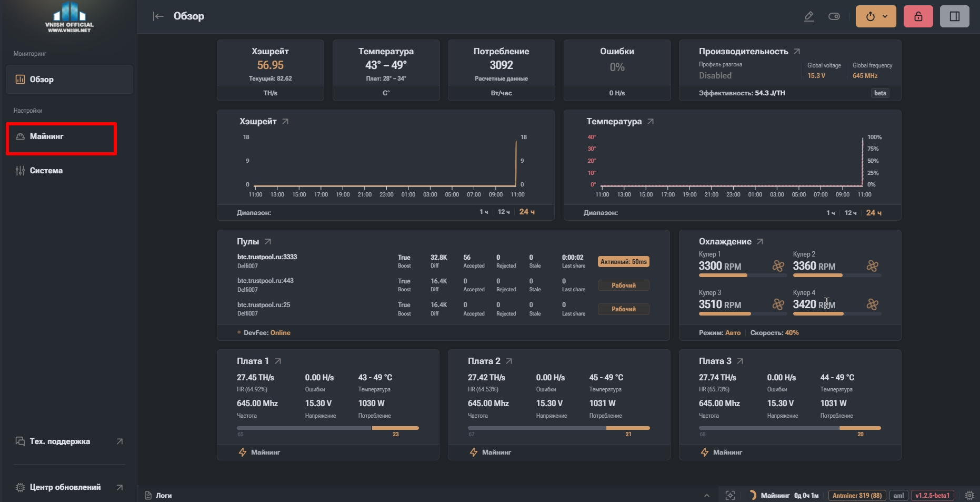Select 1 ч range on Температура chart
This screenshot has width=980, height=502.
click(x=831, y=213)
